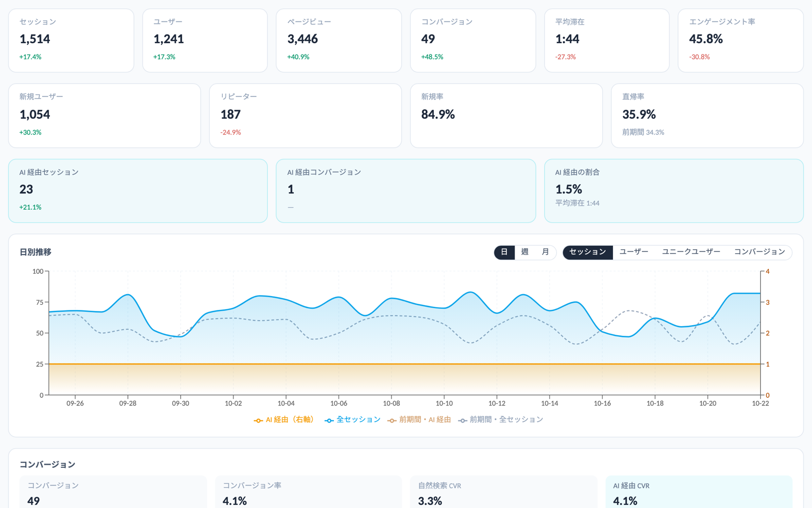Click the AI 経由の割合 value 1.5%
The image size is (812, 508).
[x=569, y=189]
